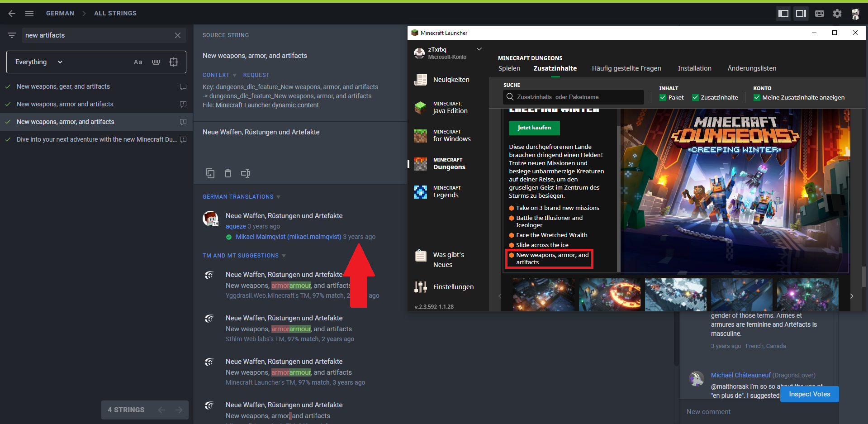Open comments icon for 'Dive into your next adventure'
The height and width of the screenshot is (424, 868).
pos(183,139)
